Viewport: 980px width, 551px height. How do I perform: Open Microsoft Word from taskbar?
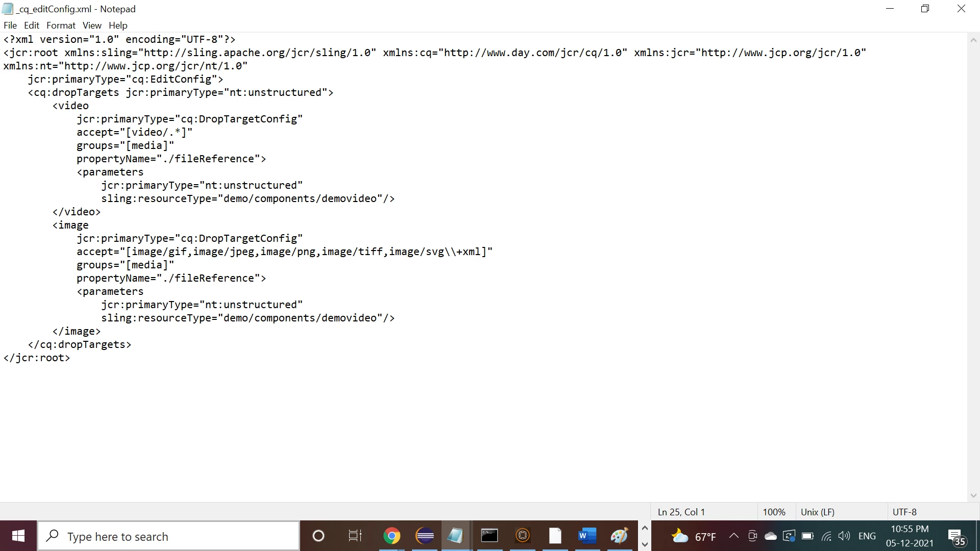click(587, 536)
